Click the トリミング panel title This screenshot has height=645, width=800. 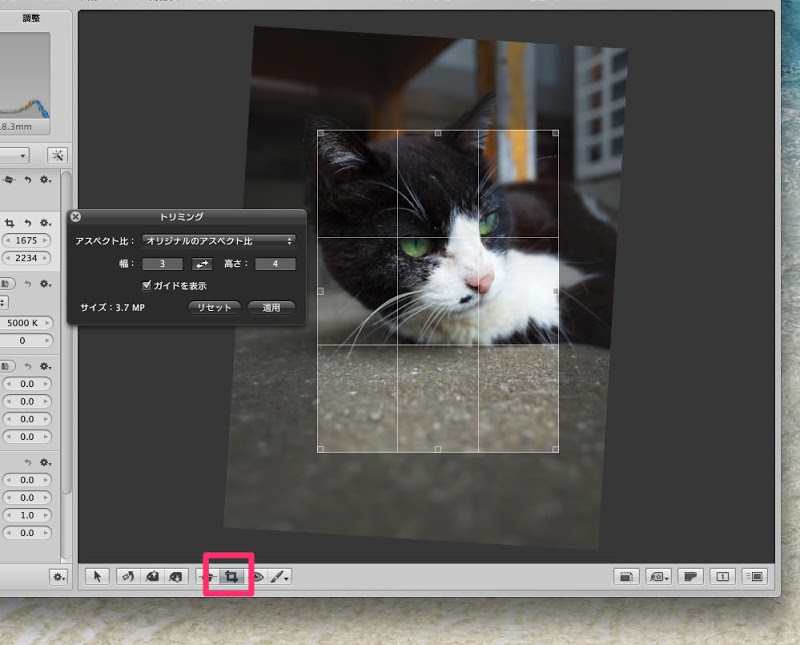181,217
